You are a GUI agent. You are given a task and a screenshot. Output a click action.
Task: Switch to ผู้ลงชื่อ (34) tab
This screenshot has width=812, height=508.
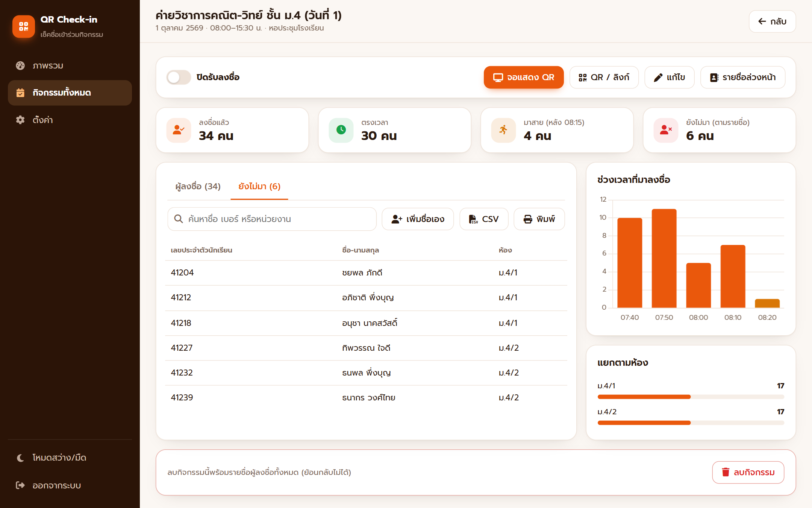198,187
